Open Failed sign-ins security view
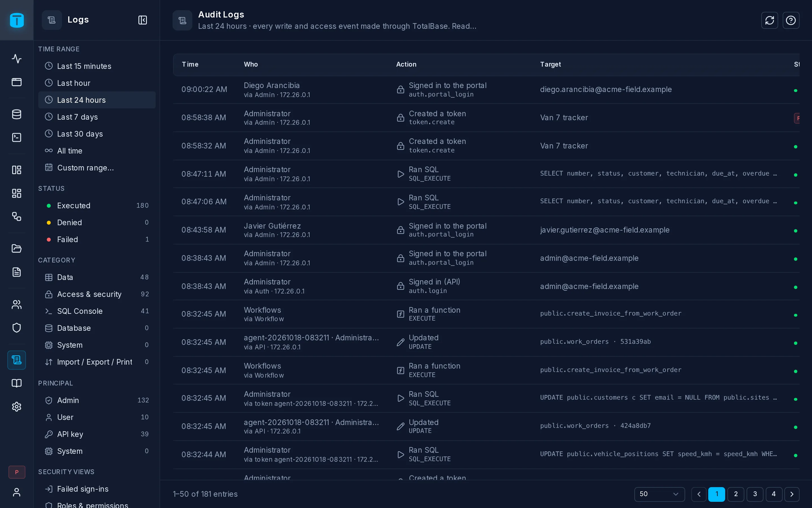The height and width of the screenshot is (508, 812). point(97,489)
